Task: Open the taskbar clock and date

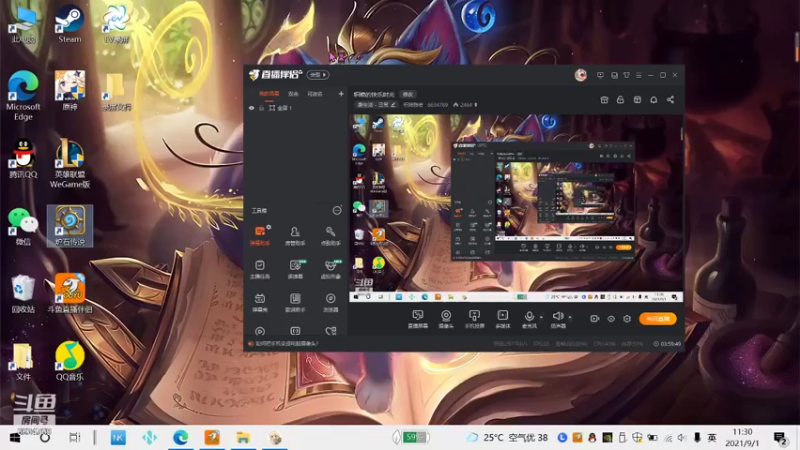Action: tap(742, 438)
